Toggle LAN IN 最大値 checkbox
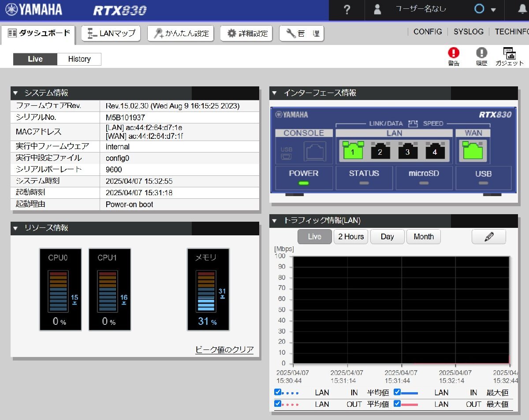The image size is (529, 420). [397, 392]
